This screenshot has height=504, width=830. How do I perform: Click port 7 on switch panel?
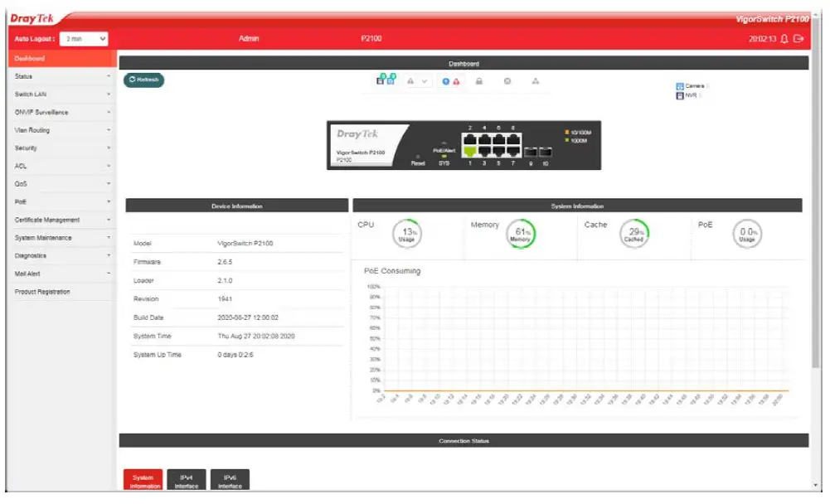click(513, 152)
